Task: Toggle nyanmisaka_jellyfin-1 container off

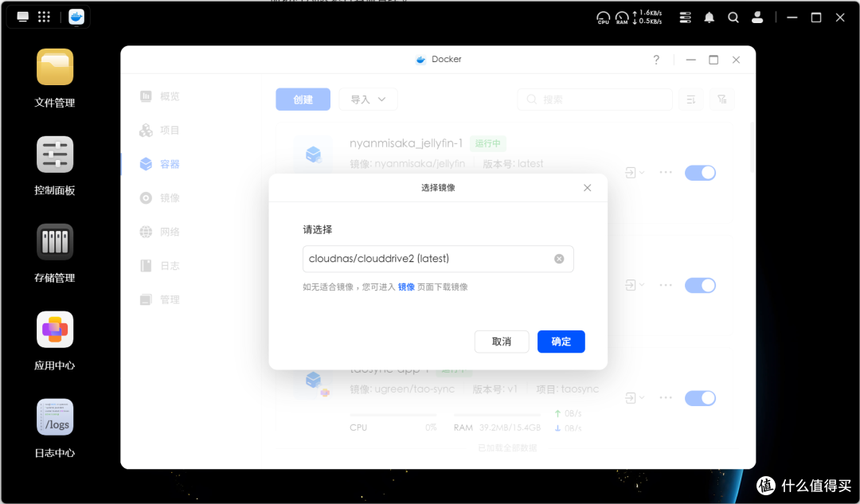Action: [701, 173]
